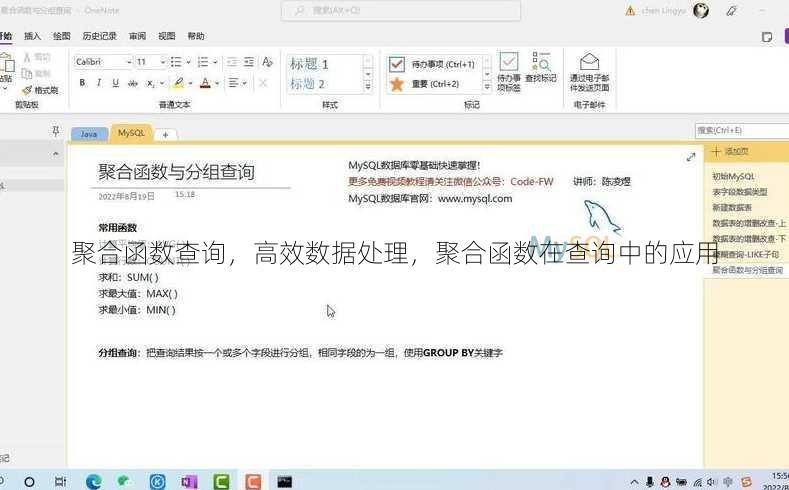
Task: Open the 帮助 ribbon tab
Action: coord(196,36)
